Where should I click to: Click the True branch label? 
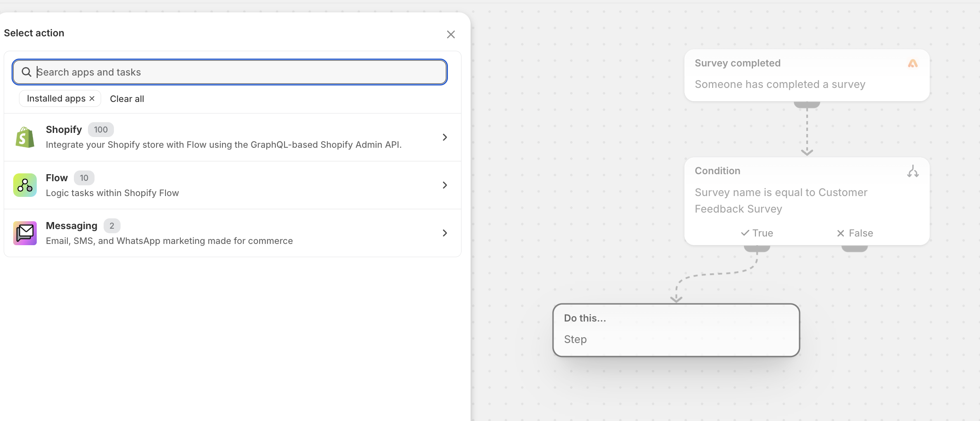[x=762, y=233]
